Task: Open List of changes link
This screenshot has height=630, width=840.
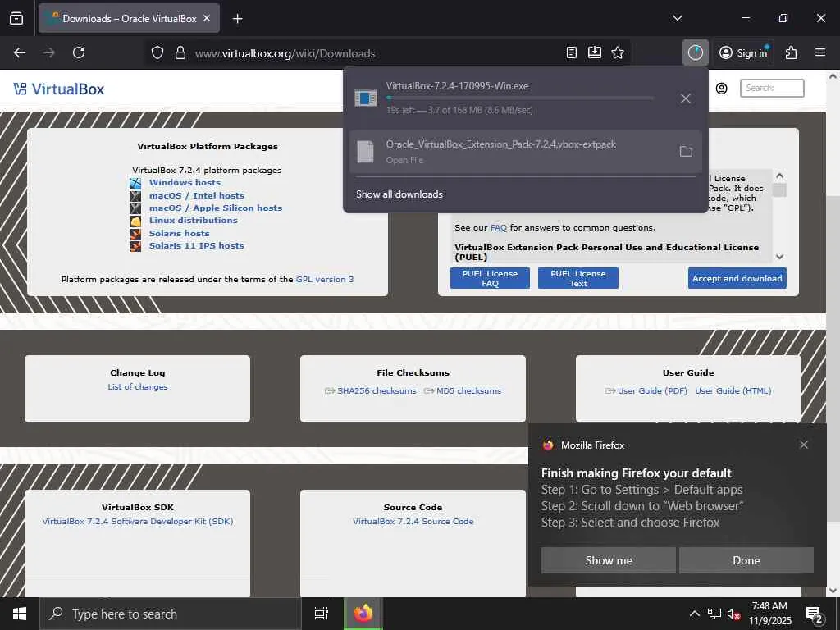Action: (138, 387)
